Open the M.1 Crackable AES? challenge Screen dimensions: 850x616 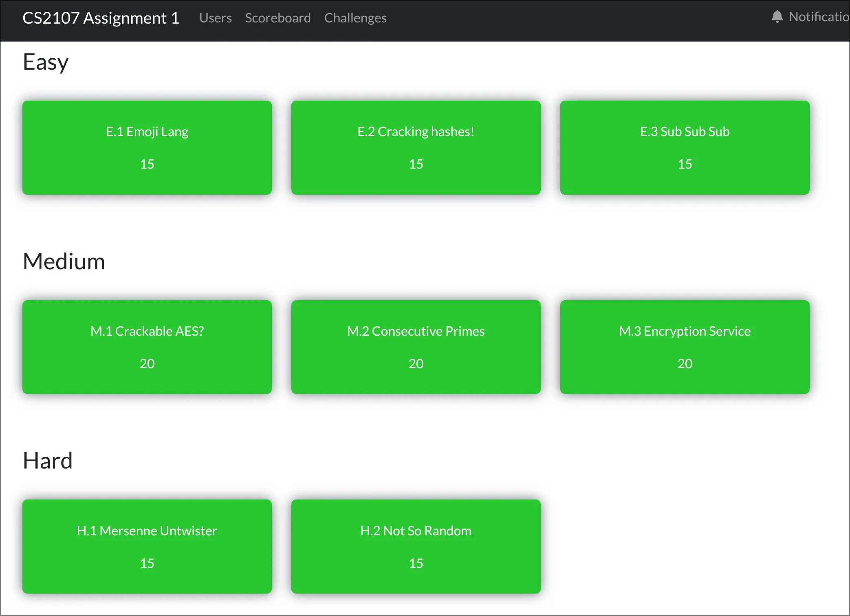click(147, 347)
